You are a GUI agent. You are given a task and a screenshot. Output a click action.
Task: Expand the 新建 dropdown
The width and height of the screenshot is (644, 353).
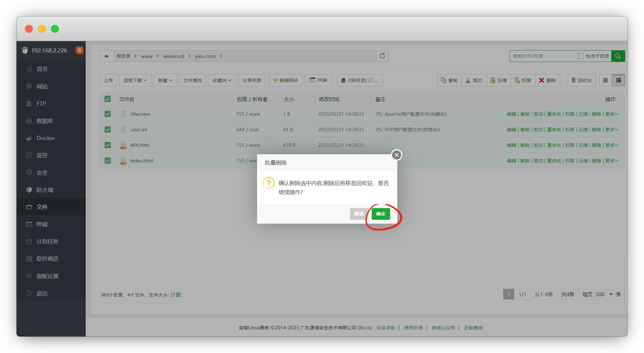pos(165,80)
